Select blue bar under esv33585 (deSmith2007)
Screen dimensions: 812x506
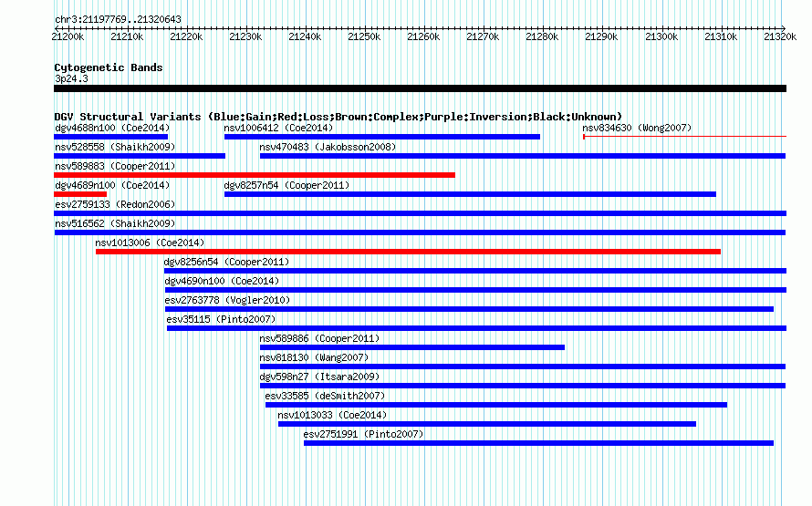click(x=496, y=405)
